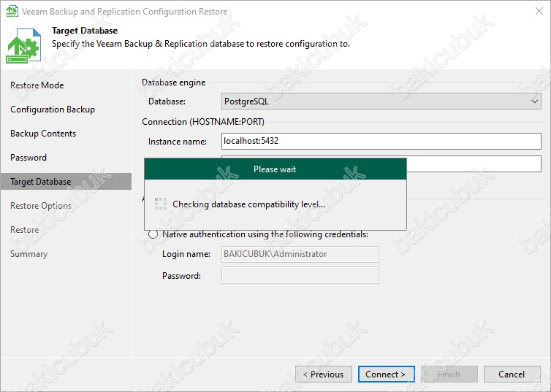Click the window title 'Veeam Backup and Replication Configuration Restore'

[x=125, y=12]
